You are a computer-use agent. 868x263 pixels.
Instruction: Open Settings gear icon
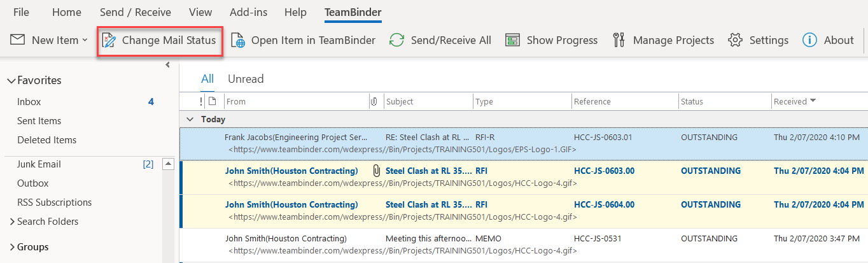tap(736, 40)
